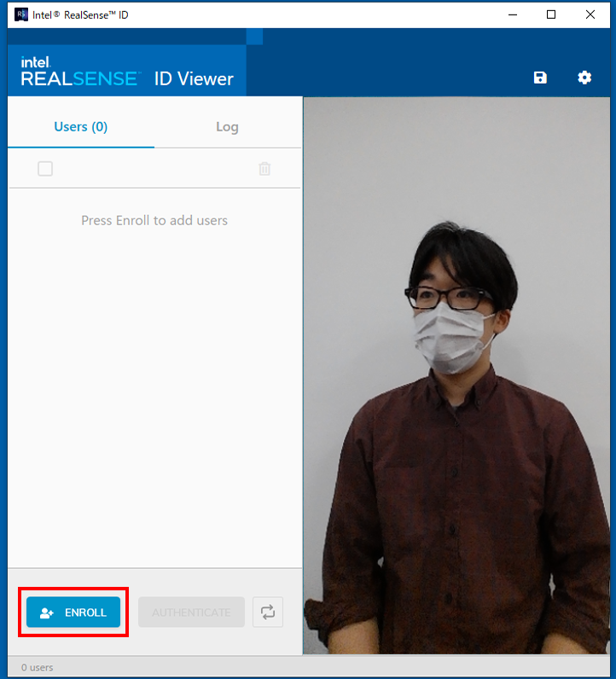Maximize the Intel RealSense ID window
This screenshot has width=616, height=679.
[x=551, y=15]
